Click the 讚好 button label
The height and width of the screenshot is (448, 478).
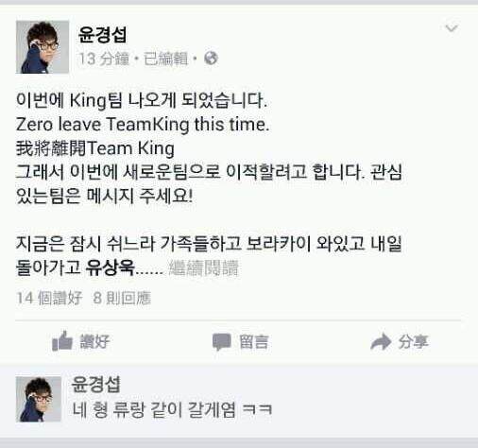point(94,341)
